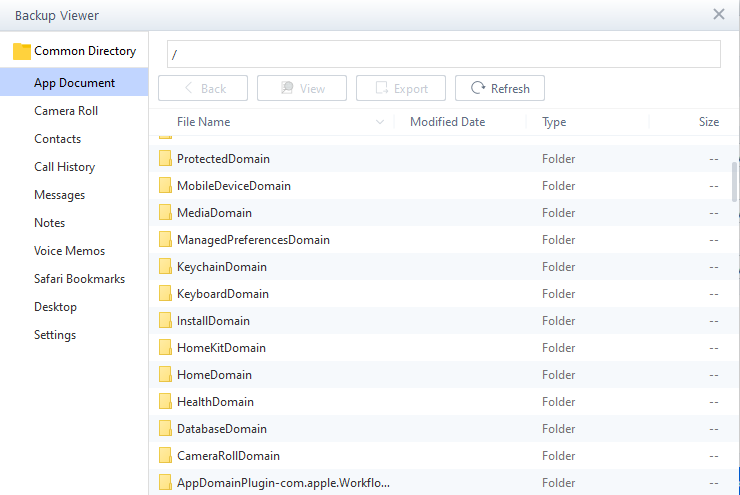
Task: Close the Backup Viewer window
Action: coord(719,14)
